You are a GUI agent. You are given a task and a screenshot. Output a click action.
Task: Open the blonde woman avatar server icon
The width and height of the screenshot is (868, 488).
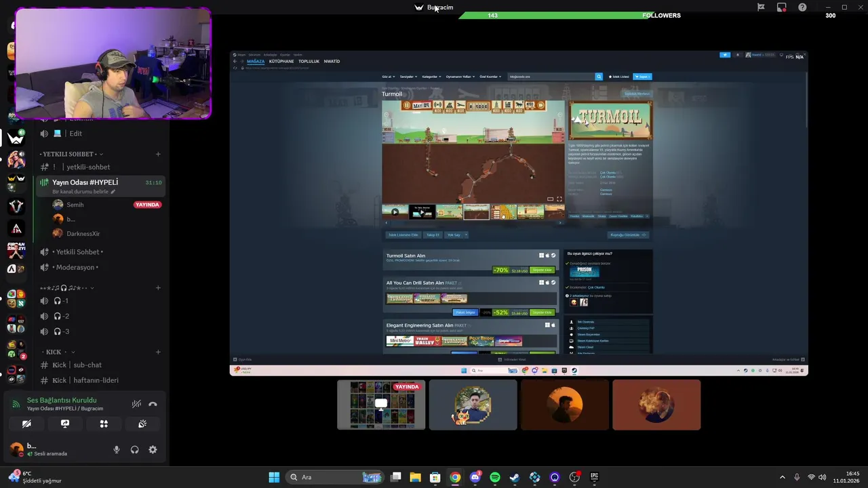click(x=16, y=160)
